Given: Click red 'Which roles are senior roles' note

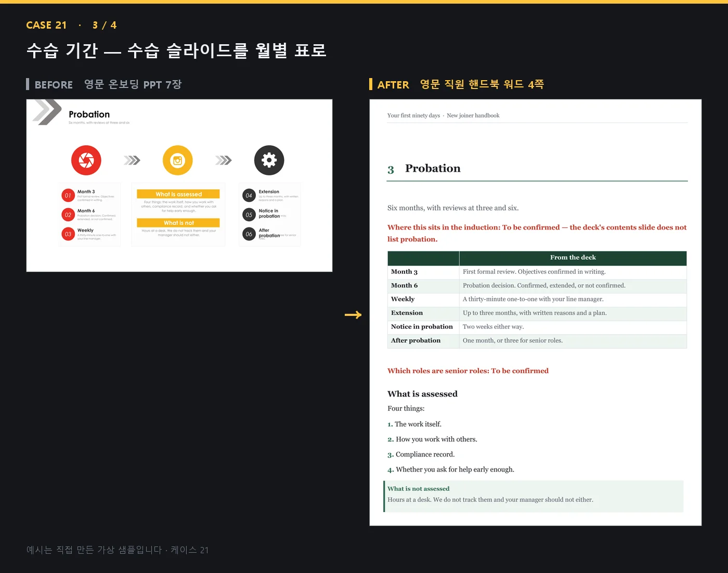Looking at the screenshot, I should click(x=468, y=371).
